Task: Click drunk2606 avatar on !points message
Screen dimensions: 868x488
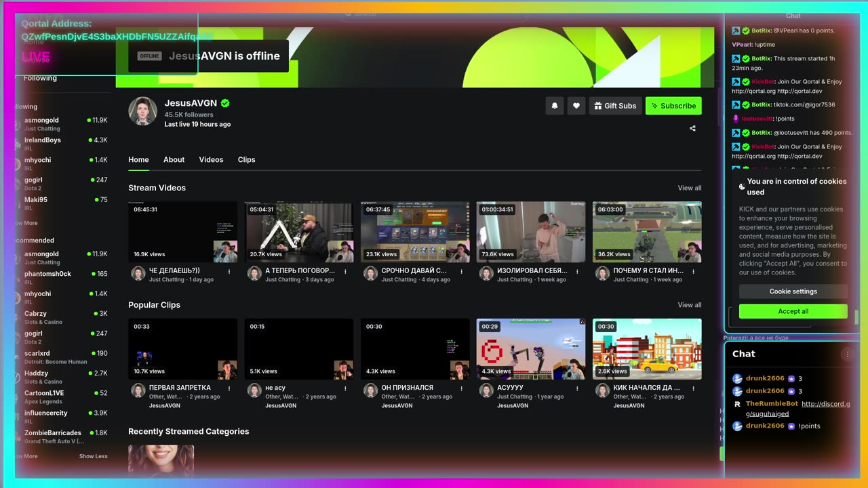Action: point(738,426)
